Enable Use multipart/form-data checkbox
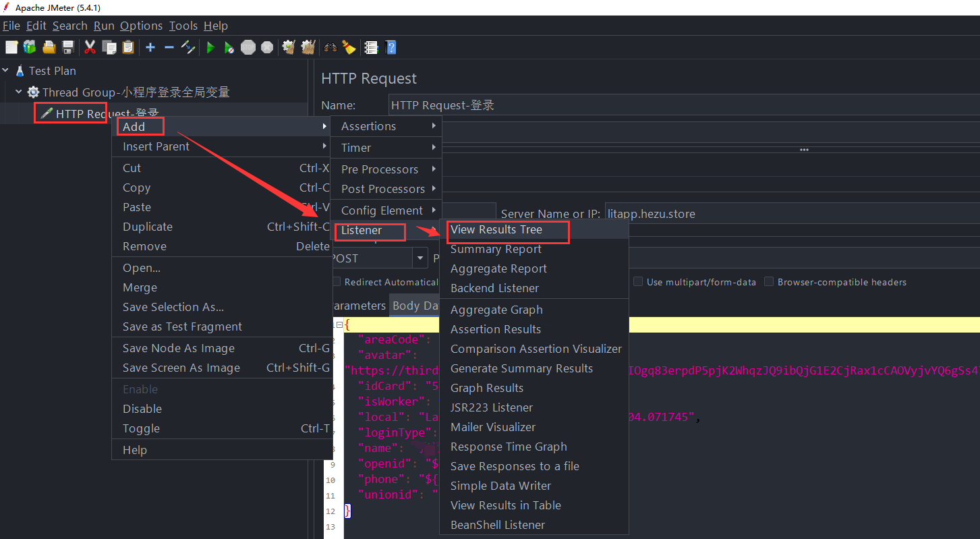Screen dimensions: 980x539 638,282
